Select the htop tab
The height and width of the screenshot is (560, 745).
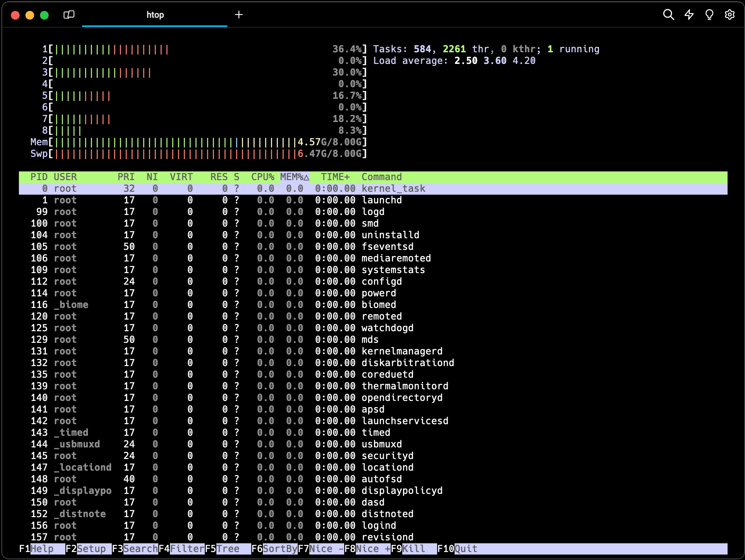tap(155, 15)
